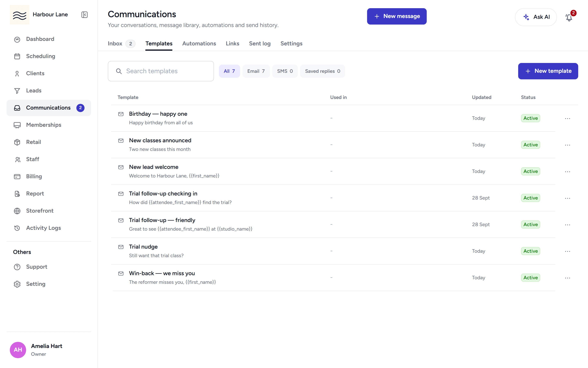The image size is (588, 368).
Task: Open more options for Trial follow-up checking in
Action: click(x=567, y=198)
